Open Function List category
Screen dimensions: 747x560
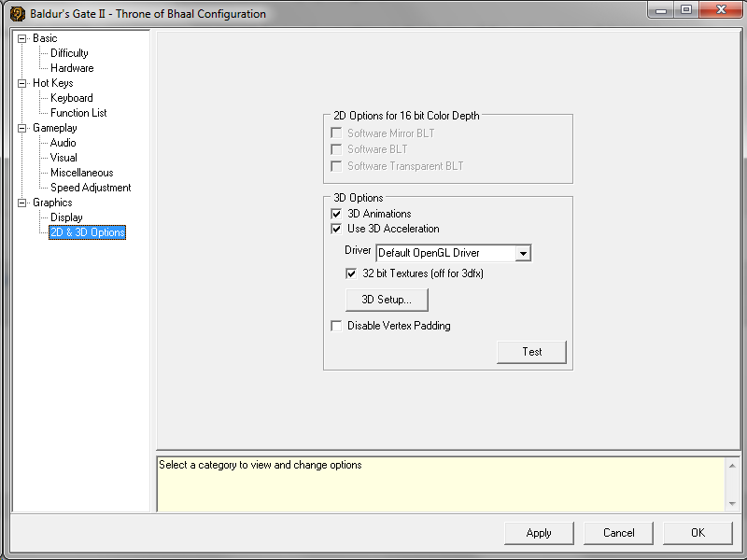click(78, 113)
